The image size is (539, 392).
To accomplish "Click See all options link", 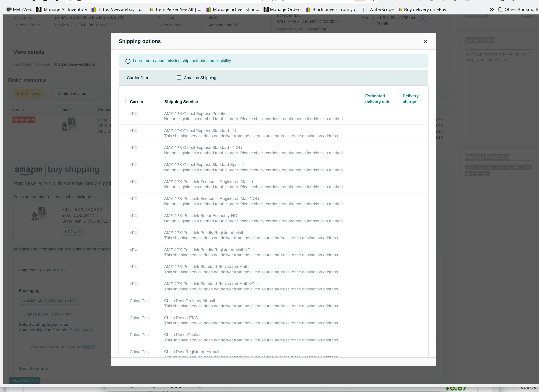I will [x=33, y=368].
